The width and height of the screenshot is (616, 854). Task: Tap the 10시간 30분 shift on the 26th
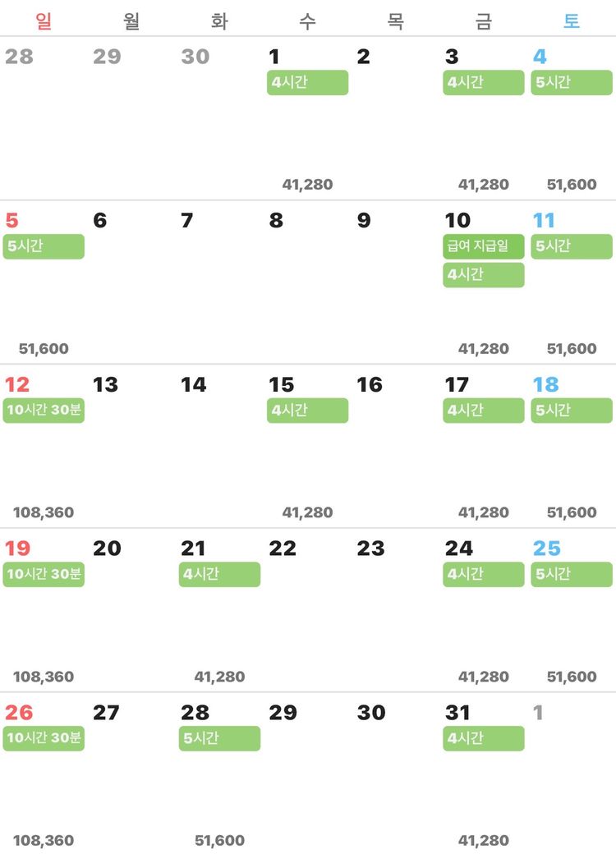point(44,738)
